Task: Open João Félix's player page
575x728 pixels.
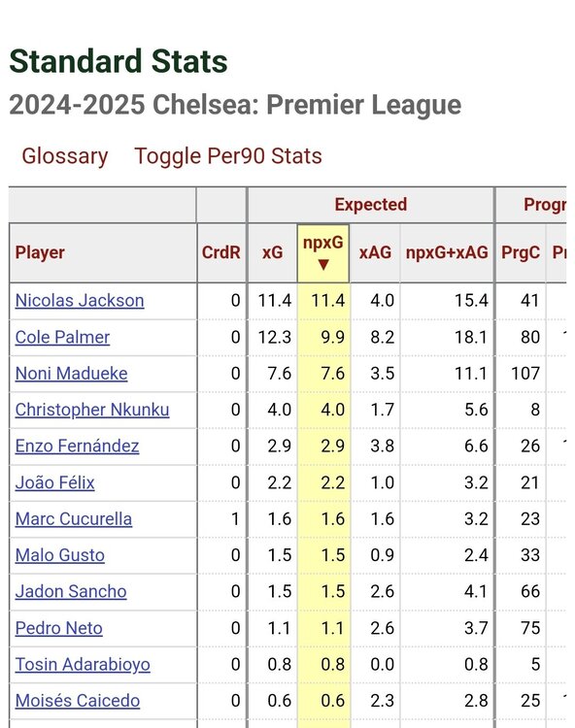Action: [x=54, y=482]
